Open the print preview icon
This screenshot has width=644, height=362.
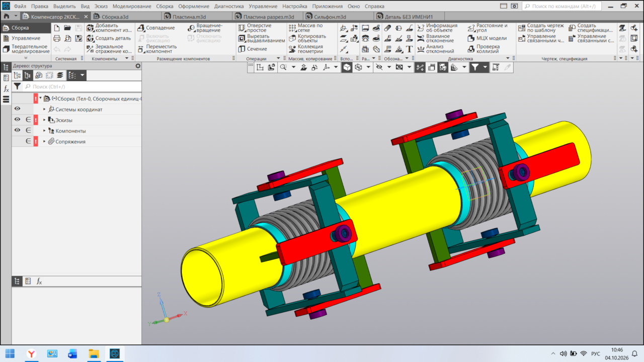68,39
